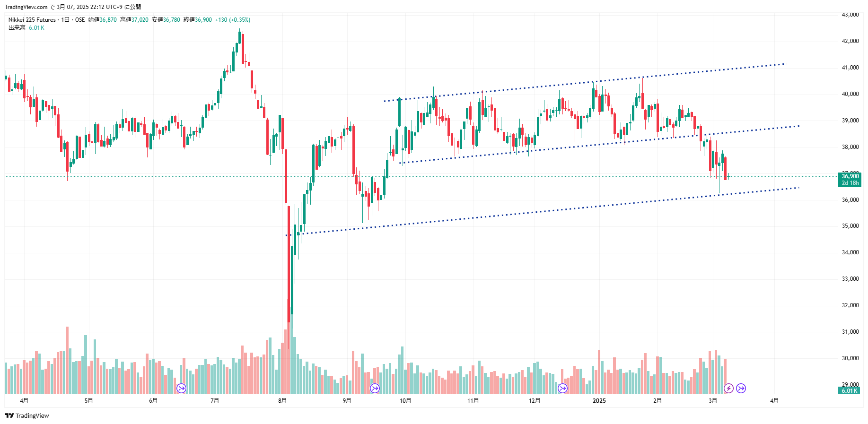This screenshot has width=868, height=424.
Task: Click the 終値36,900 closing value in header
Action: coord(198,20)
